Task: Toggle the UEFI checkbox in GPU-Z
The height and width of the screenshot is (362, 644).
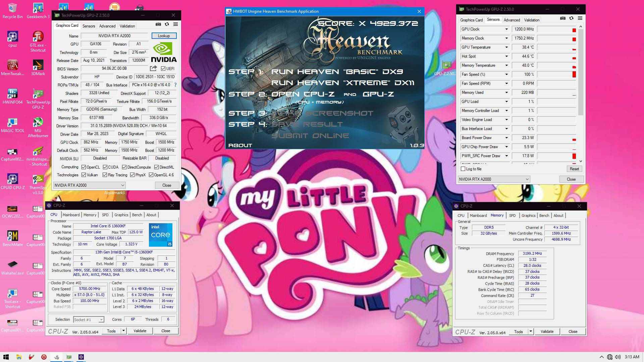Action: coord(163,69)
